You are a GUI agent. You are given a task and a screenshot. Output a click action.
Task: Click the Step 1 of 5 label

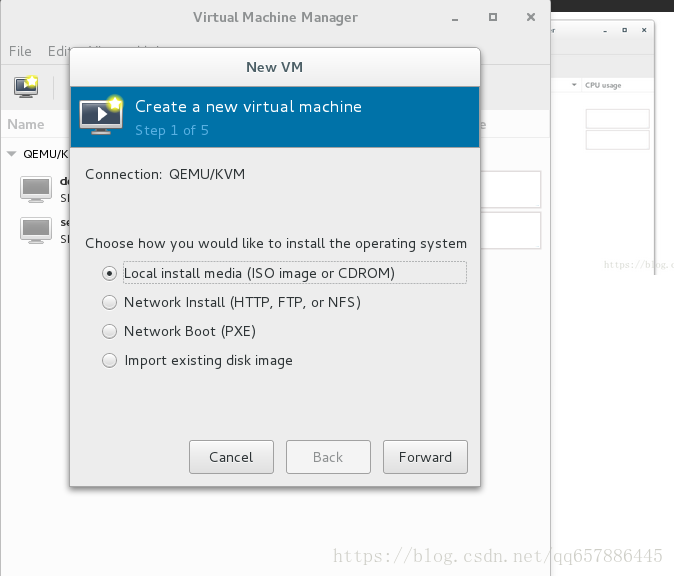(172, 130)
